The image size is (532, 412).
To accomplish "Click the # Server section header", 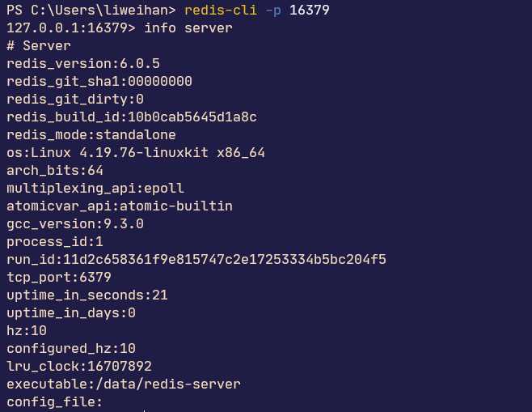I will (39, 45).
